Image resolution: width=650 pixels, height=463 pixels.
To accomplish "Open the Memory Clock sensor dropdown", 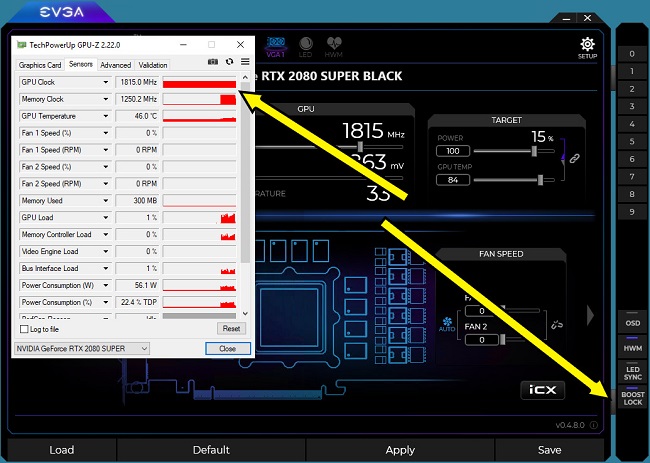I will [106, 99].
